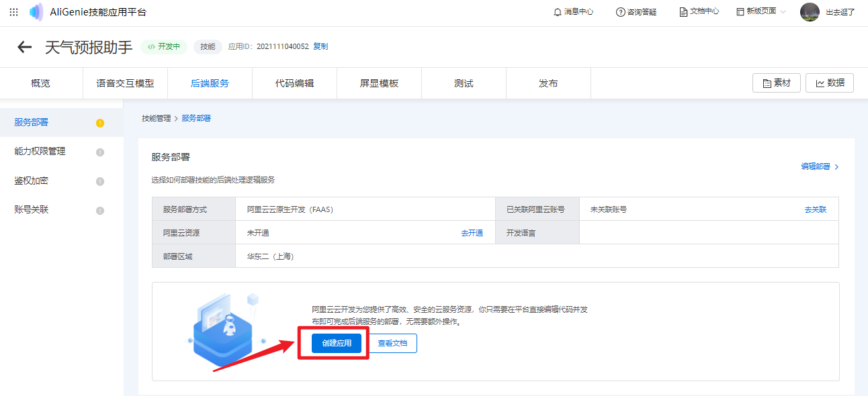868x396 pixels.
Task: Open 咨询答疑 help
Action: pyautogui.click(x=636, y=12)
